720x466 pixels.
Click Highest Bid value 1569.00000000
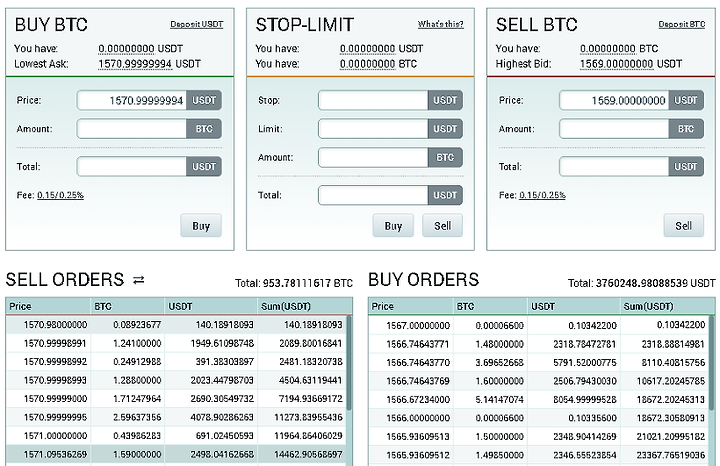[616, 64]
